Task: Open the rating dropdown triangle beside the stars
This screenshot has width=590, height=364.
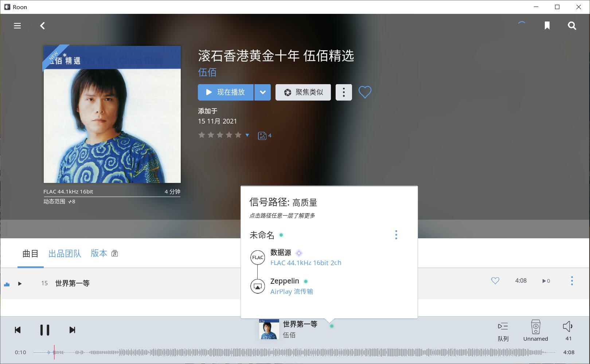Action: coord(247,135)
